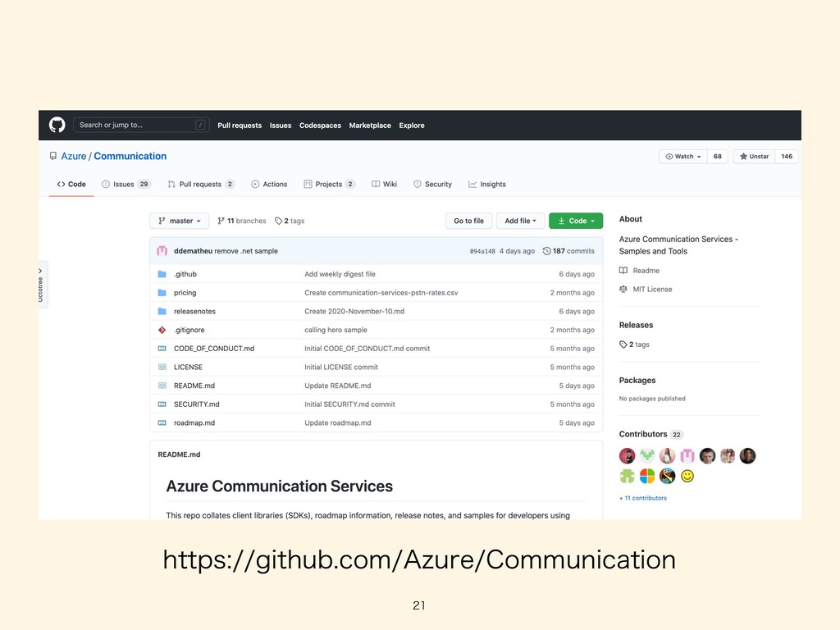Screen dimensions: 840x630
Task: Open the Pull requests repository tab
Action: point(201,185)
